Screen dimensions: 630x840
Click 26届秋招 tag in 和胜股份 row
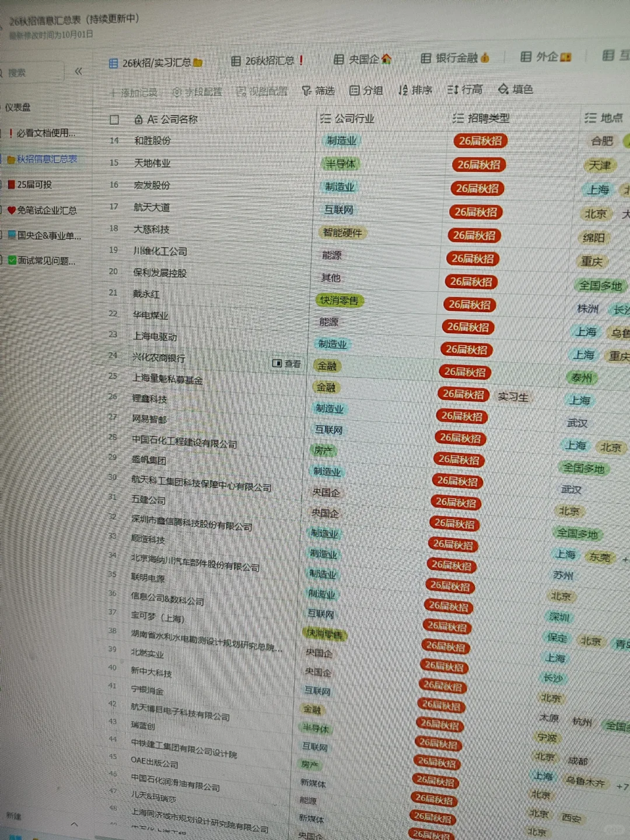click(480, 141)
